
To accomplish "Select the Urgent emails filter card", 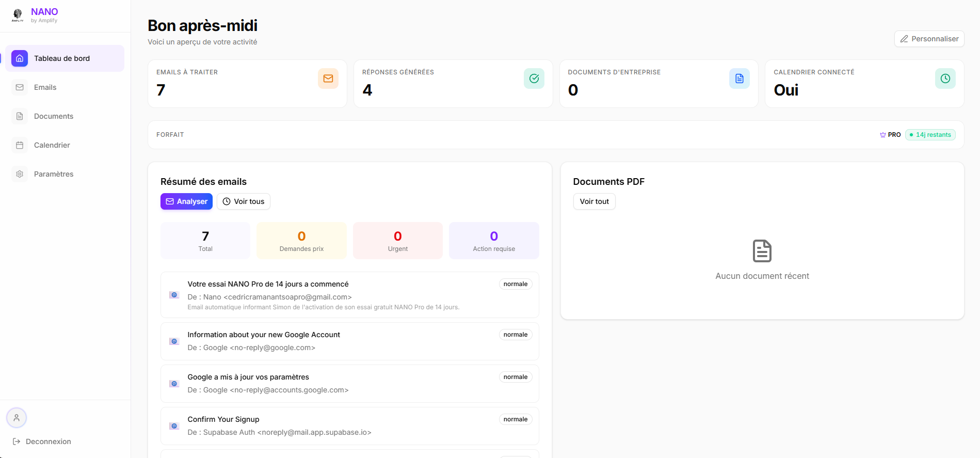I will coord(397,241).
